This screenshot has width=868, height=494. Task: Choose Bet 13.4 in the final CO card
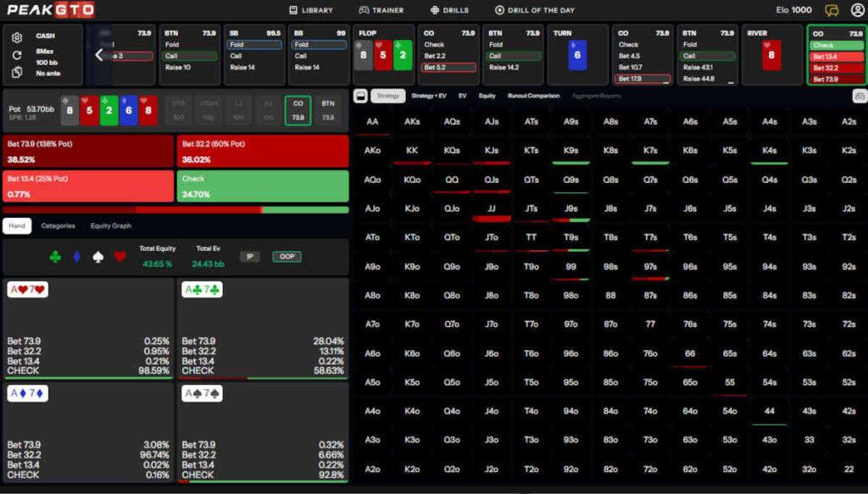pos(837,57)
